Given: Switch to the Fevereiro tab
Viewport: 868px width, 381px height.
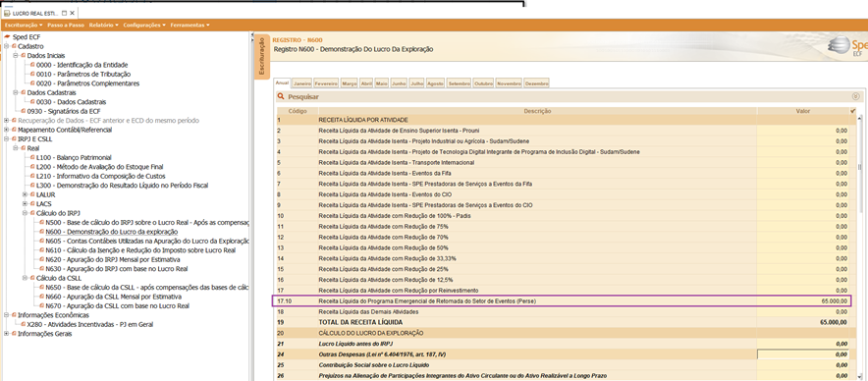Looking at the screenshot, I should (326, 83).
